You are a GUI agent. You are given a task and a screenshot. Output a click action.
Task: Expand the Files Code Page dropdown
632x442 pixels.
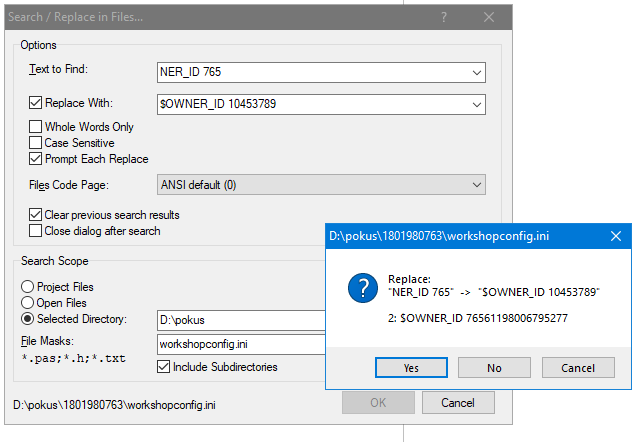476,185
